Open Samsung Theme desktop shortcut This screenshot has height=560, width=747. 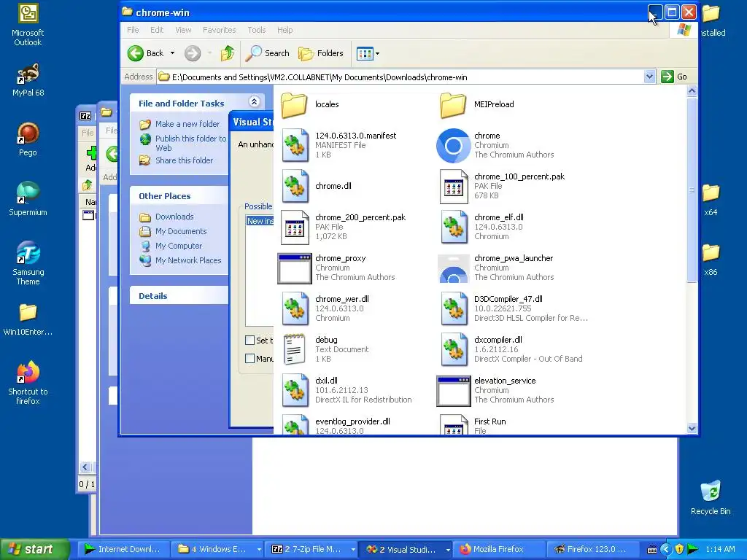tap(28, 263)
